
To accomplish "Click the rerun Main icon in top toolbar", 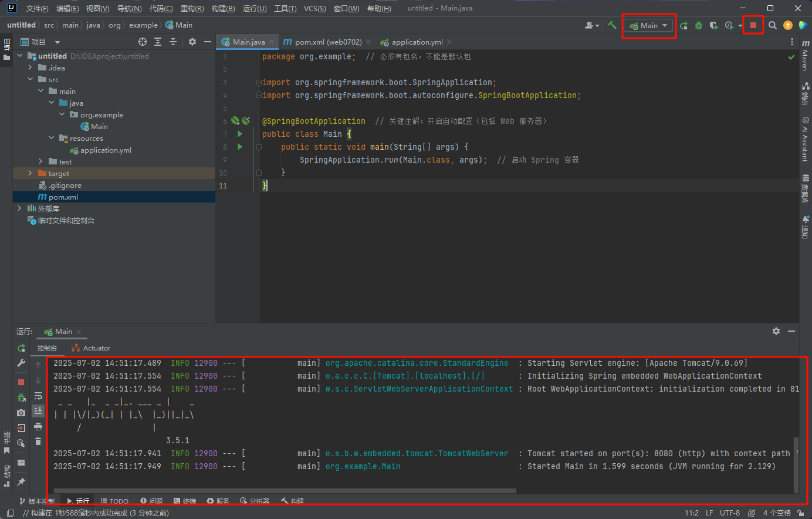I will click(x=684, y=25).
